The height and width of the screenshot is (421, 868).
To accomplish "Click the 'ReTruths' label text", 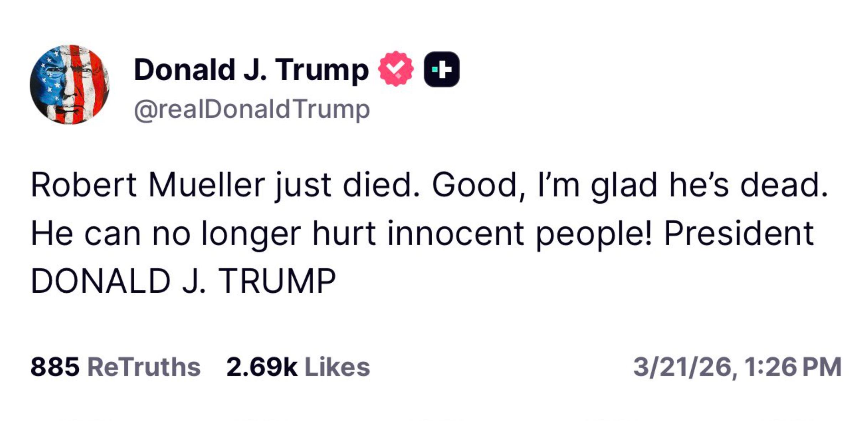I will (144, 367).
